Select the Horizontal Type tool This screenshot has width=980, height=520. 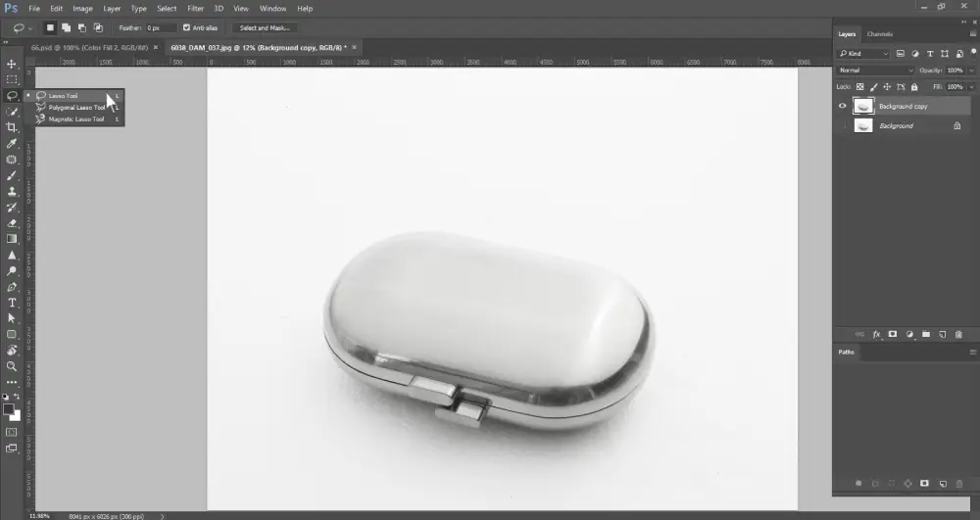pyautogui.click(x=12, y=303)
